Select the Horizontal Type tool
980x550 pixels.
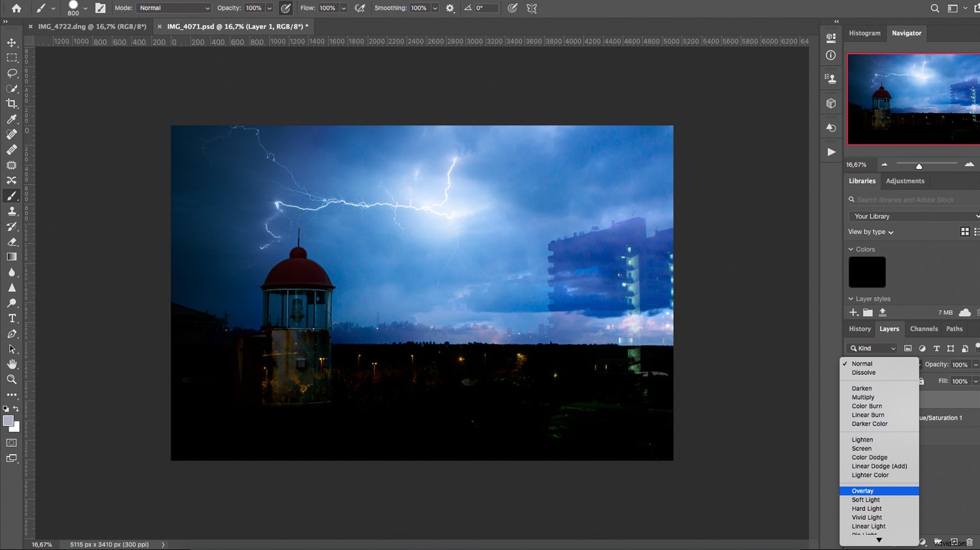pyautogui.click(x=11, y=319)
